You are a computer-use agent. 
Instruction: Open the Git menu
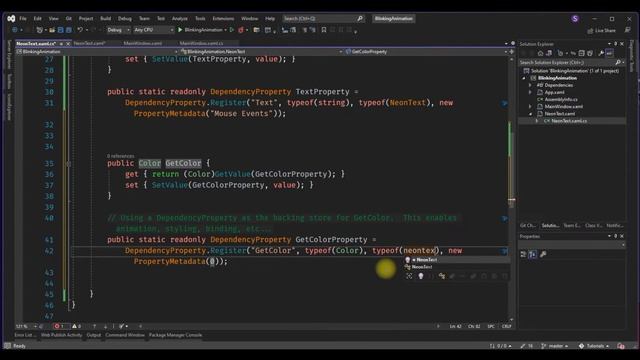69,18
